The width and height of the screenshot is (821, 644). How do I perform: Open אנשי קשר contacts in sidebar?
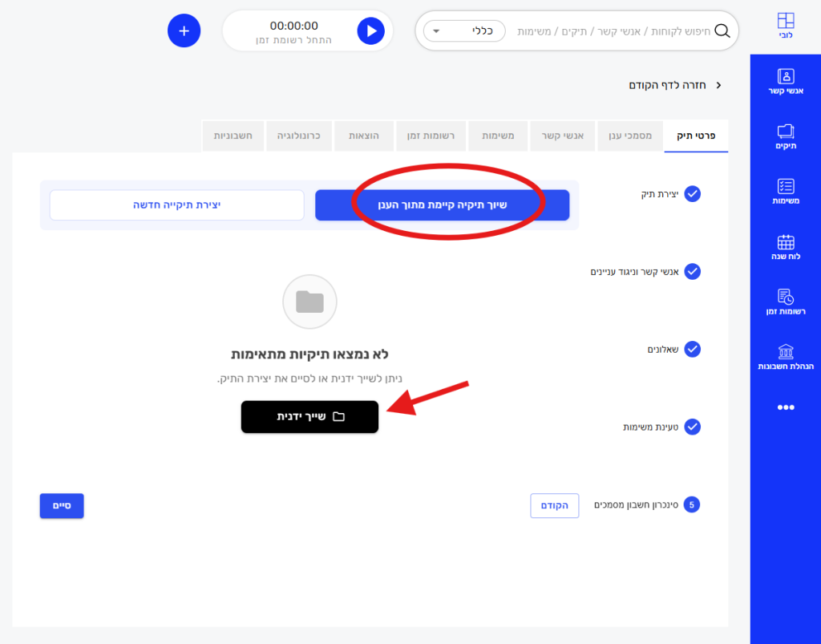(x=786, y=82)
